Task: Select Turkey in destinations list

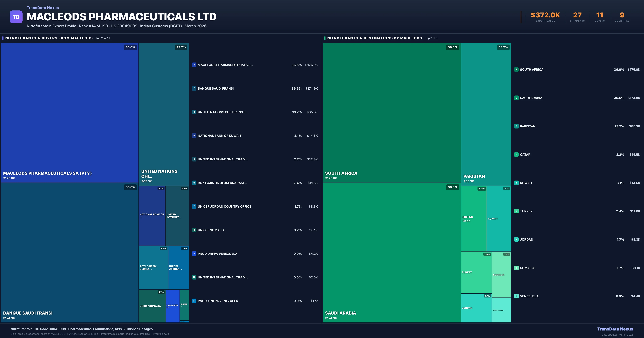Action: click(526, 211)
